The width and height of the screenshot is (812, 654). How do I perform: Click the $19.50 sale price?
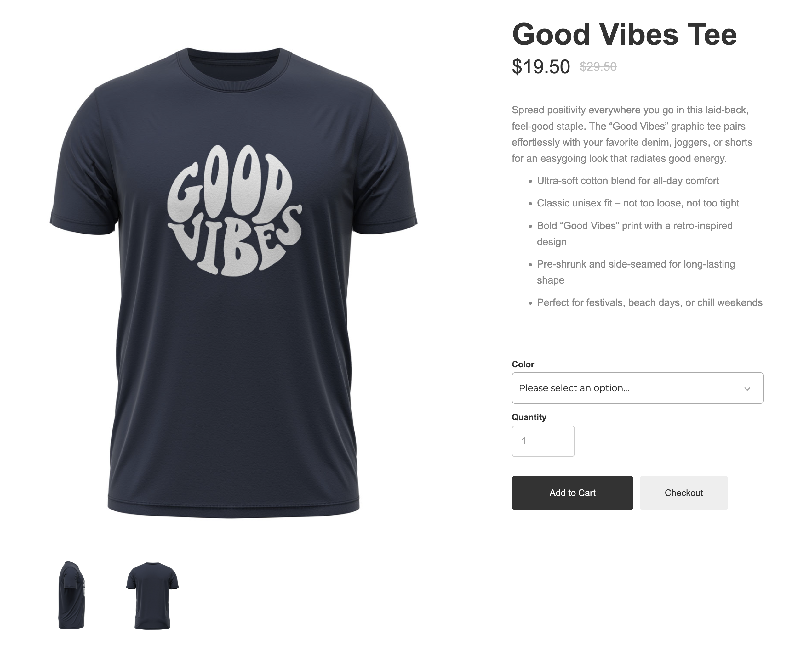tap(540, 67)
